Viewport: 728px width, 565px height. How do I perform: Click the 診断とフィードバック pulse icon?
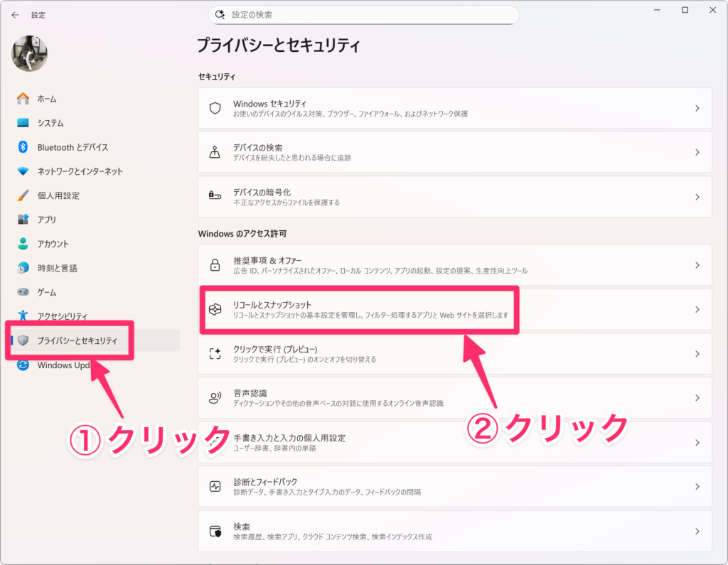click(x=215, y=487)
